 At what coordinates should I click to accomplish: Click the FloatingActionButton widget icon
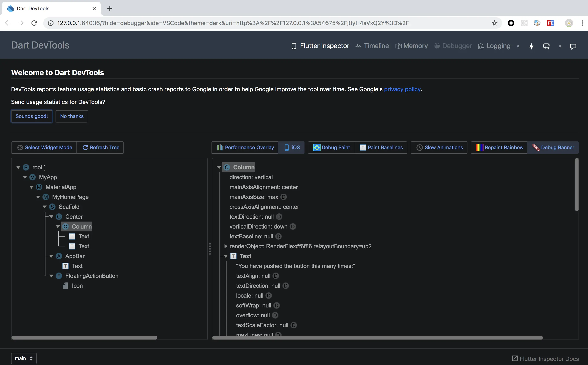[x=59, y=276]
